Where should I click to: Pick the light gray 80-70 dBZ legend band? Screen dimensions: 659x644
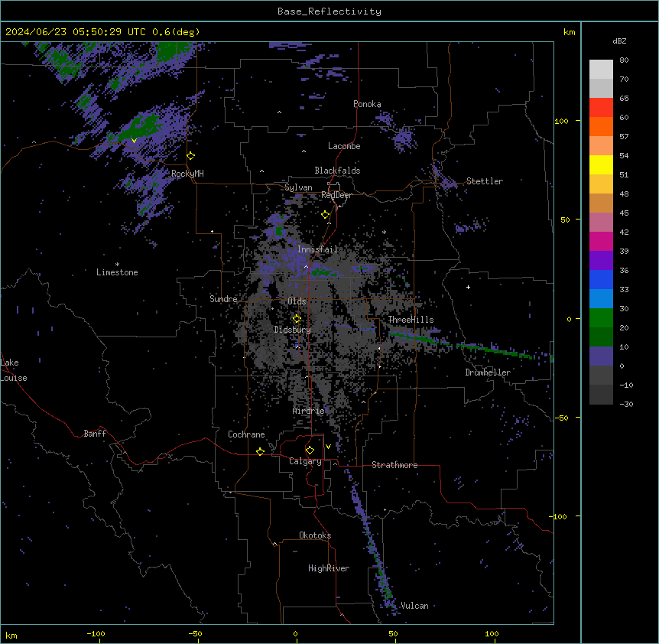(x=601, y=70)
